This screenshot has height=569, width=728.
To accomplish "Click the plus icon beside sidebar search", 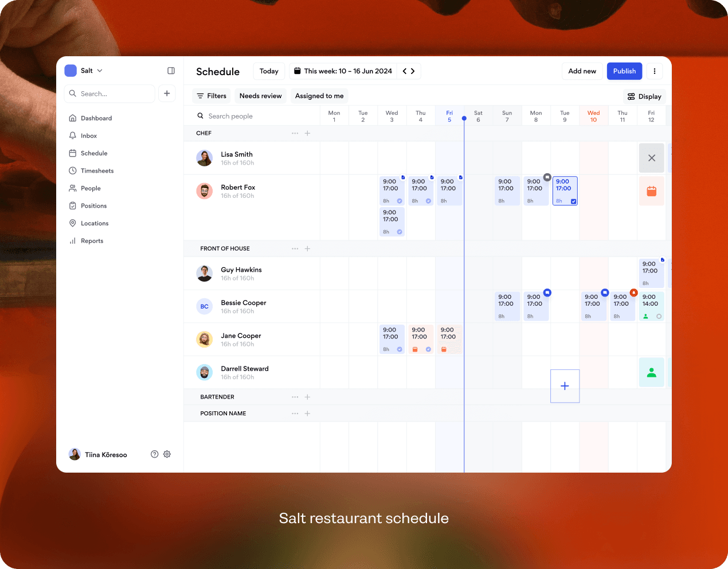I will click(167, 93).
